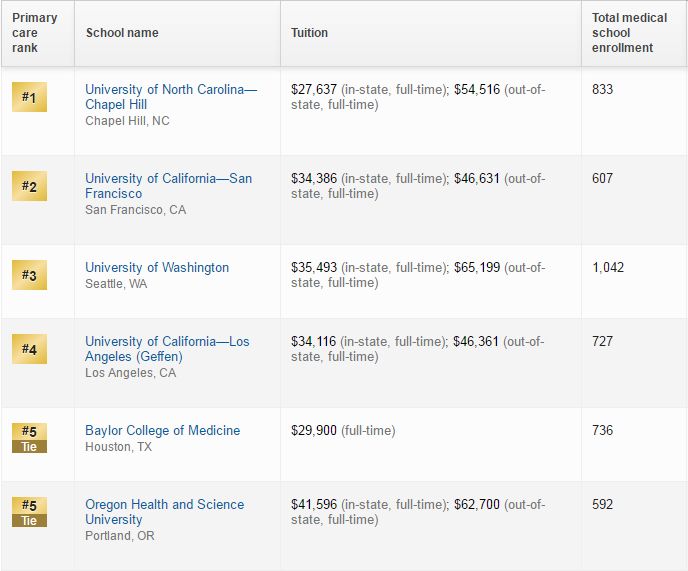Click the #3 gold rank badge
The width and height of the screenshot is (688, 571).
[x=29, y=275]
